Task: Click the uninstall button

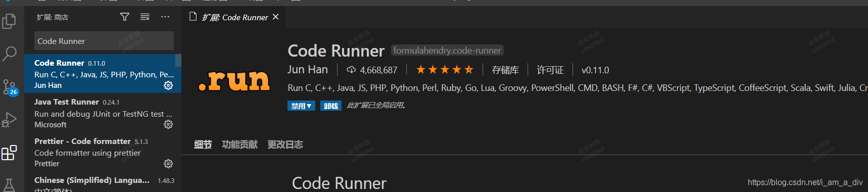Action: pyautogui.click(x=331, y=106)
